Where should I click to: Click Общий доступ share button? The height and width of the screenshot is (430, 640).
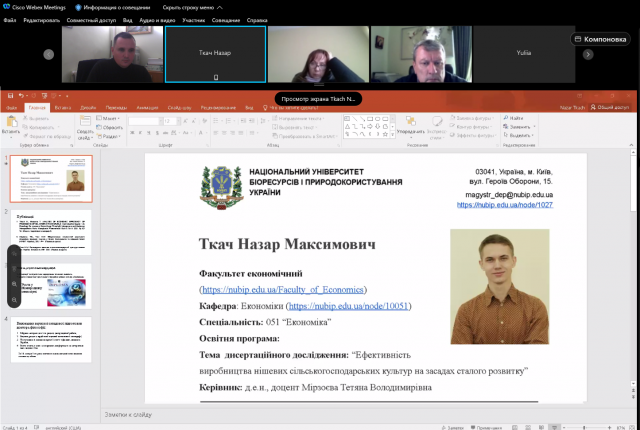[610, 107]
